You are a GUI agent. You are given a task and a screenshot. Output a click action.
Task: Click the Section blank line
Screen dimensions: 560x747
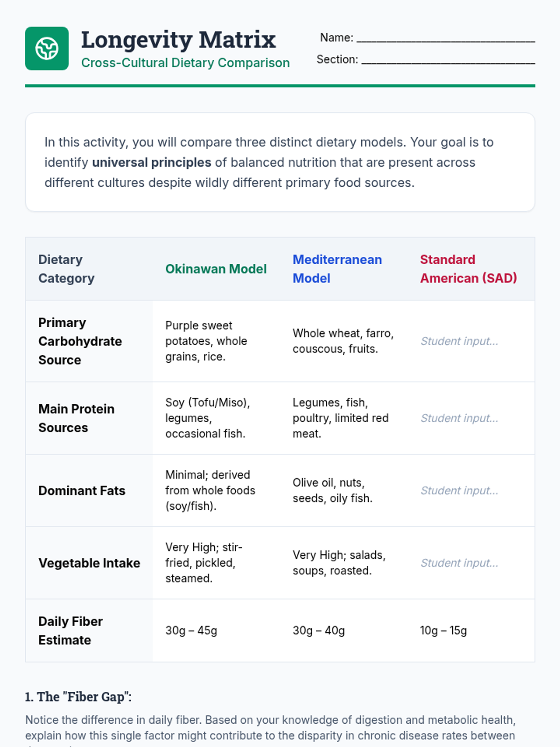pyautogui.click(x=448, y=60)
